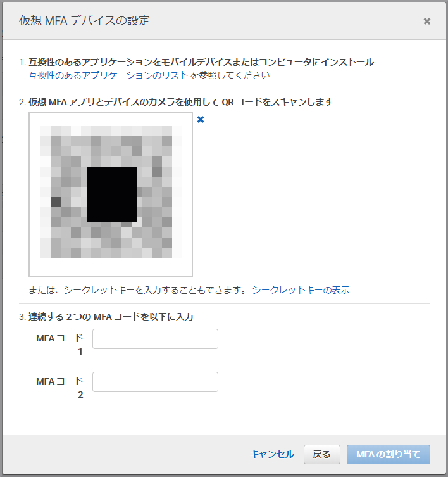Click the pixelated QR code image
Screen dimensions: 448x477
click(x=111, y=194)
